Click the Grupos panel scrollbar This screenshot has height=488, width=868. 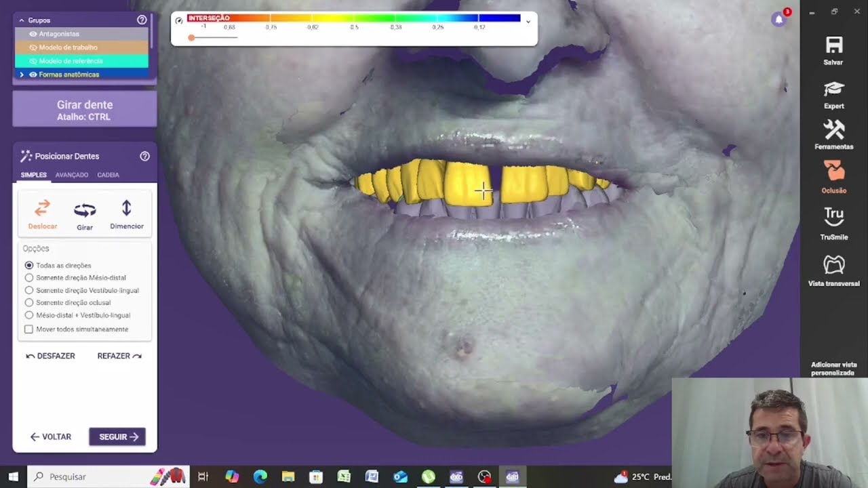(x=153, y=31)
